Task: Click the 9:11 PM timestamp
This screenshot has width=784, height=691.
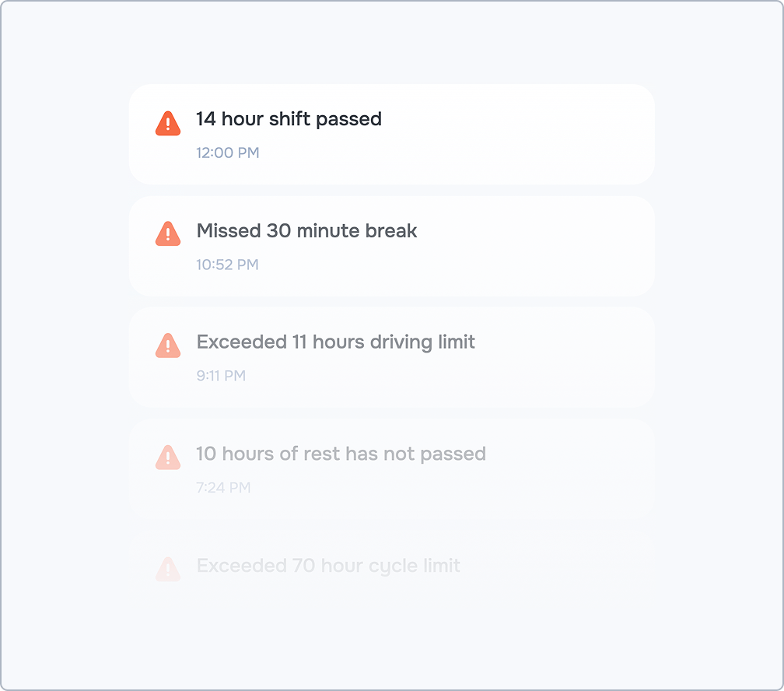Action: tap(221, 376)
